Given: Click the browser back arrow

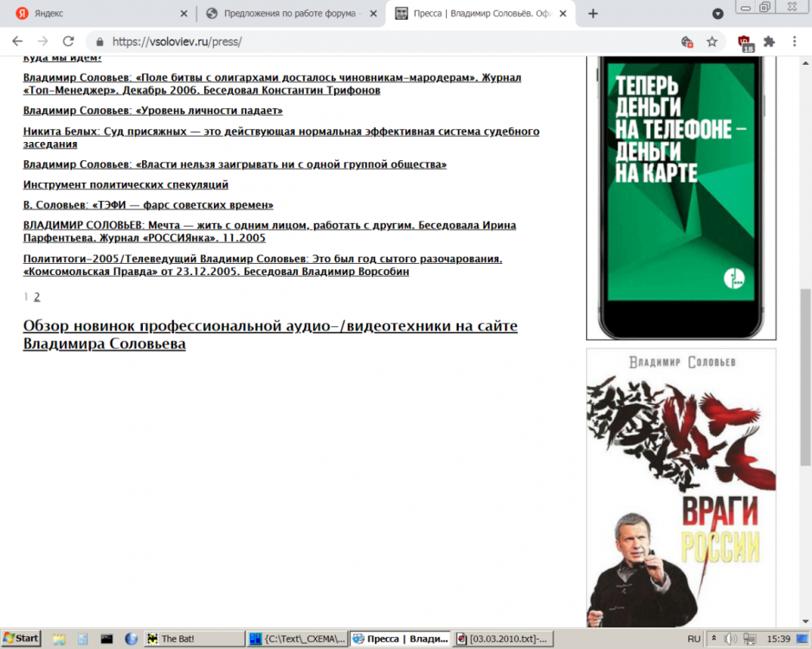Looking at the screenshot, I should pos(17,42).
